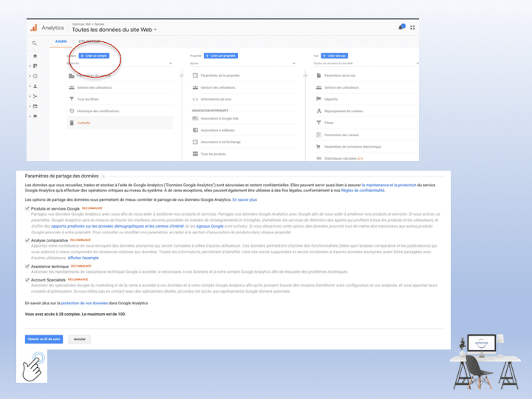Viewport: 532px width, 399px height.
Task: Open Objectifs flag icon in view column
Action: click(318, 99)
